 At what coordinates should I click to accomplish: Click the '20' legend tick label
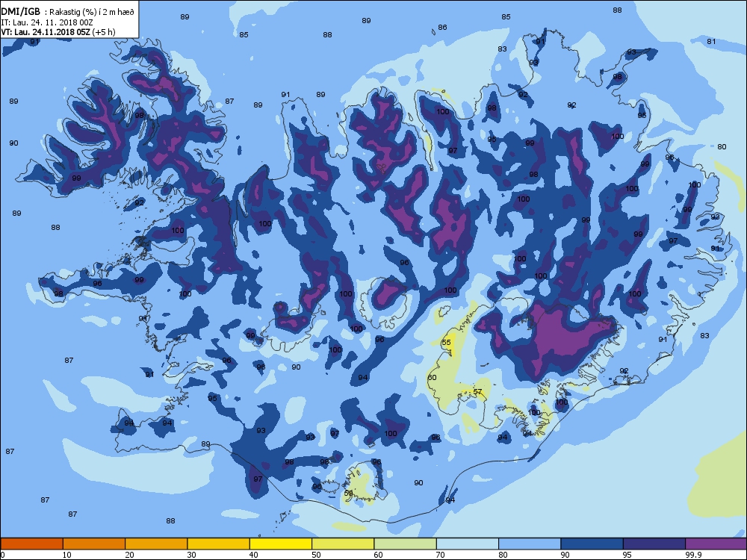(x=129, y=555)
